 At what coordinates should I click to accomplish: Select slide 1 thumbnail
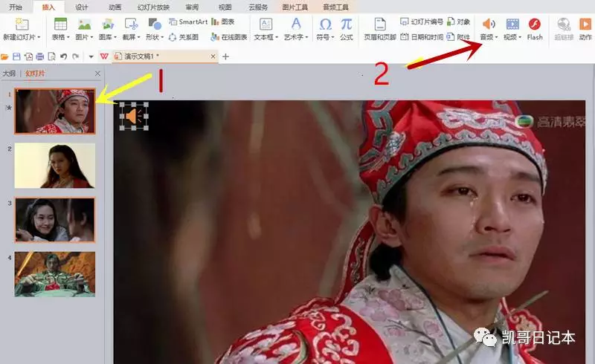(55, 111)
